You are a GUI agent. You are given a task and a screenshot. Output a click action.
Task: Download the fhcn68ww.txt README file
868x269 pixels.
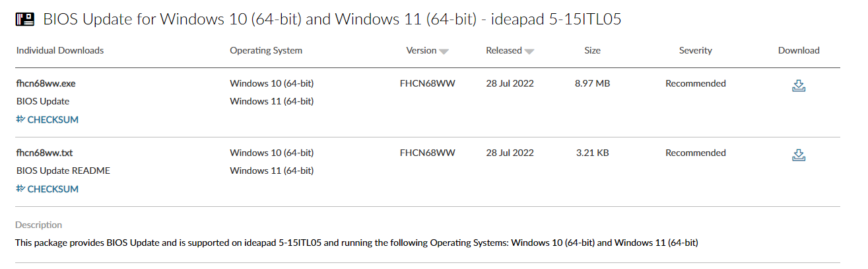click(799, 155)
